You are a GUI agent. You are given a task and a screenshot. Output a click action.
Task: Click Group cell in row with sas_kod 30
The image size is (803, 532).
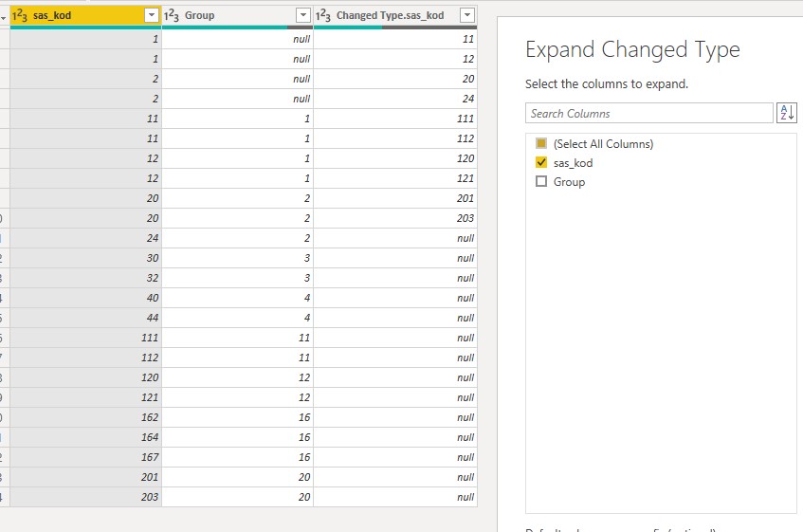coord(237,258)
